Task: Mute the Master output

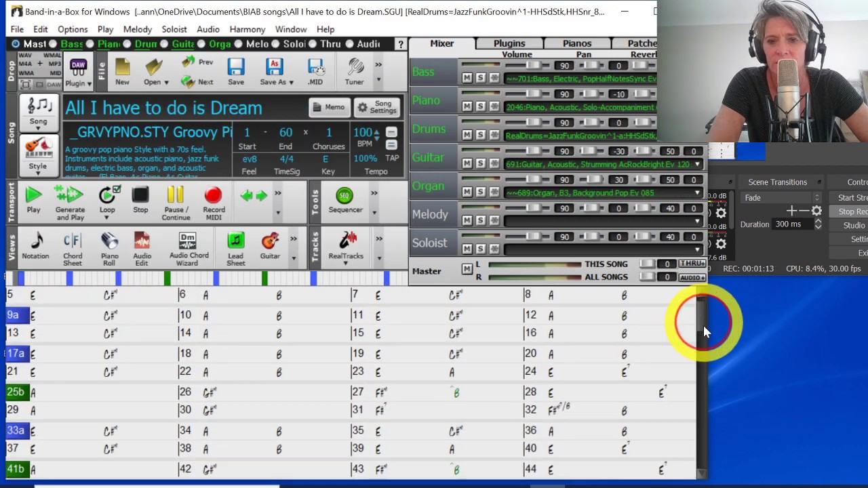Action: [467, 270]
